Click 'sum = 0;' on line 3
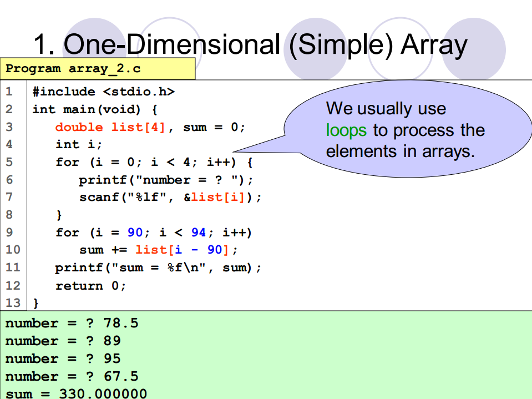 [x=214, y=127]
